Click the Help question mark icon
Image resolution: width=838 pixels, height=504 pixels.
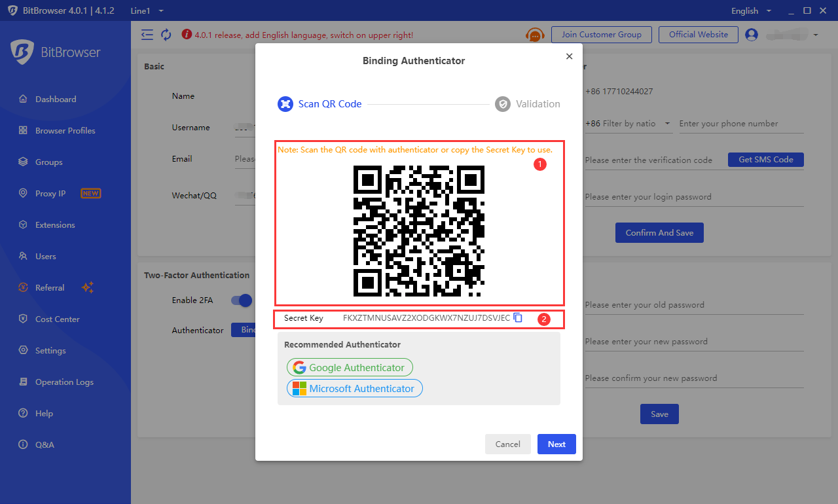[23, 413]
